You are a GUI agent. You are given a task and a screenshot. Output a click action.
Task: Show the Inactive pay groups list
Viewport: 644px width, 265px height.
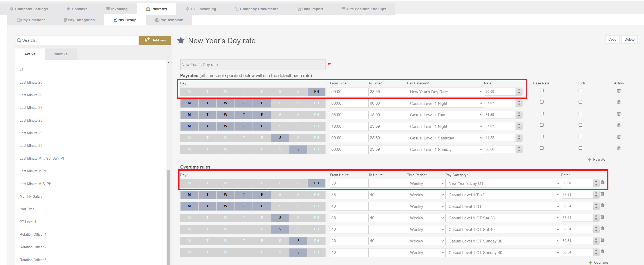(60, 54)
